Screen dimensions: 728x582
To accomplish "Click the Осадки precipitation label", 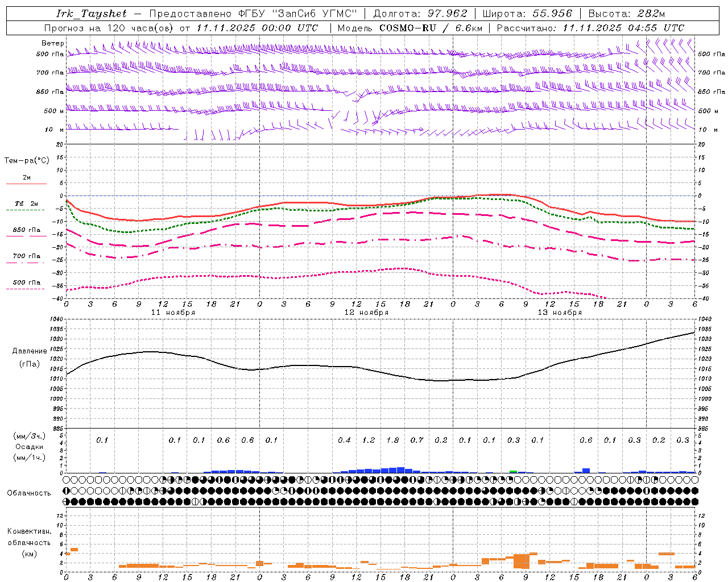I will [x=28, y=447].
